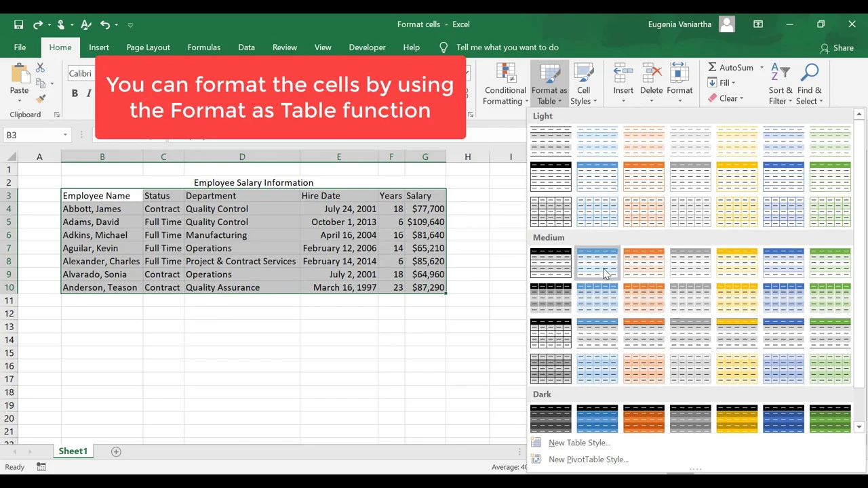Switch to the Data tab
This screenshot has height=488, width=868.
246,47
